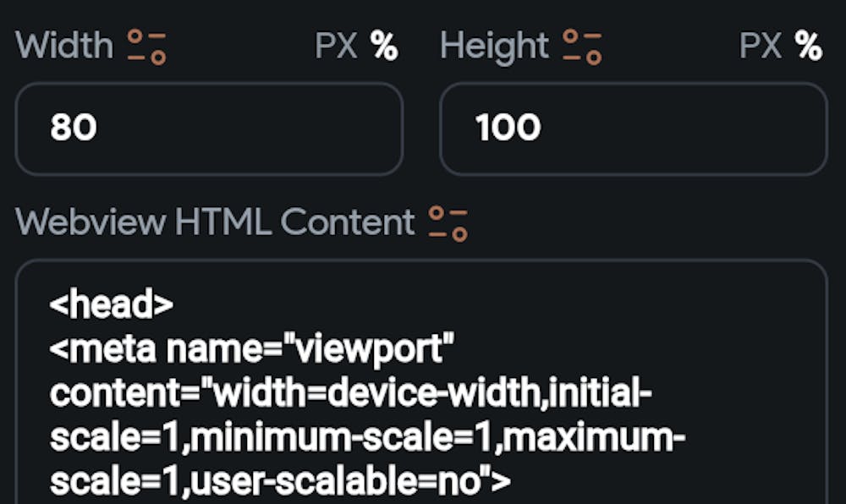The image size is (846, 504).
Task: Set Width unit to percent
Action: click(384, 47)
